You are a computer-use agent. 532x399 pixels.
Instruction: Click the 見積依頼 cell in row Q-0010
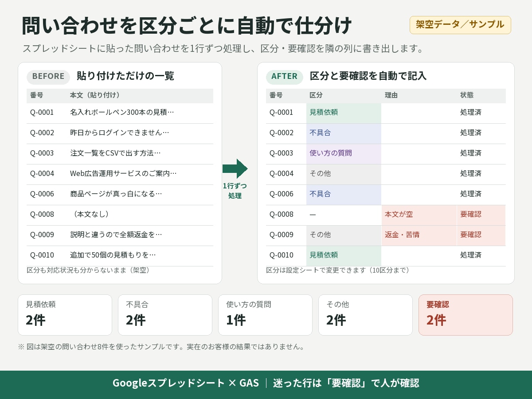[344, 256]
